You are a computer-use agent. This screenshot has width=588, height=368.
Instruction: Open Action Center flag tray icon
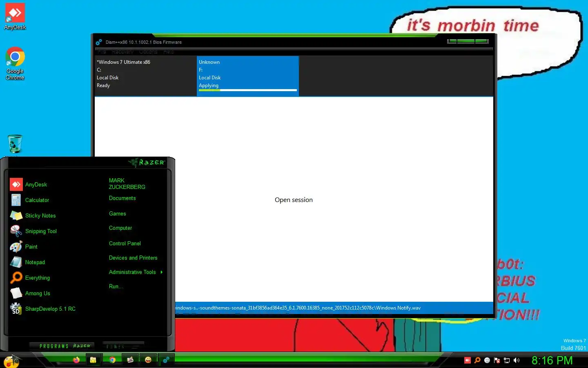497,360
